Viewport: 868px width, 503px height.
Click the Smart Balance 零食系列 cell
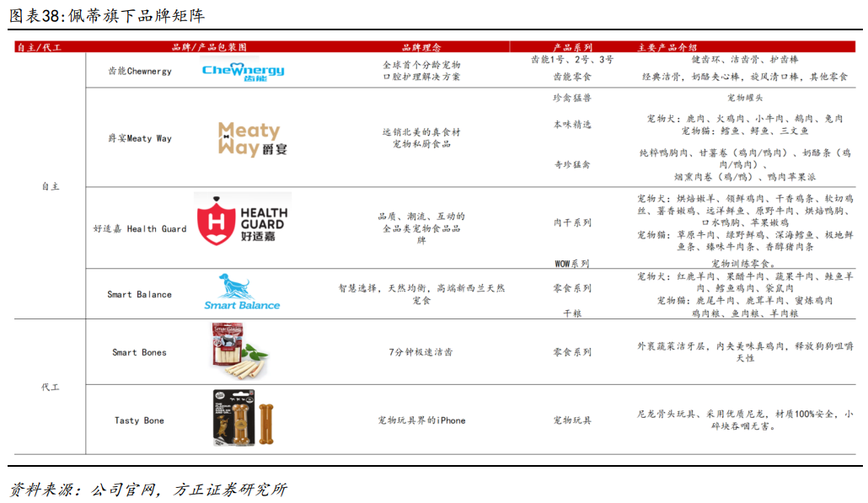(x=572, y=288)
